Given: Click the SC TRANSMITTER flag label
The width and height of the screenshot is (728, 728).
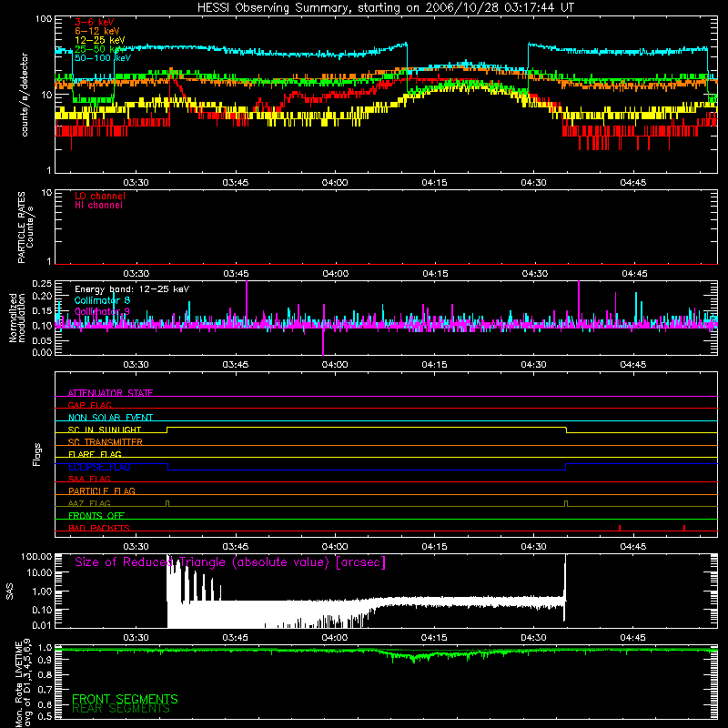Looking at the screenshot, I should pyautogui.click(x=106, y=441).
